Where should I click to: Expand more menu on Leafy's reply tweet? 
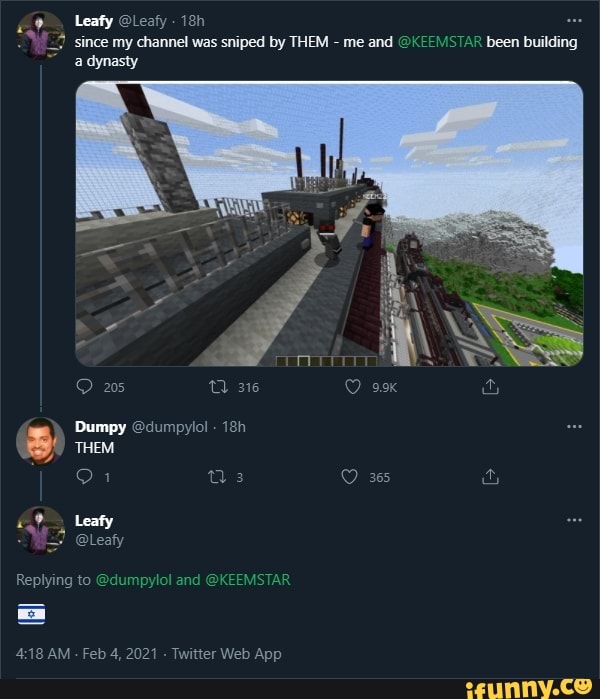click(x=573, y=520)
